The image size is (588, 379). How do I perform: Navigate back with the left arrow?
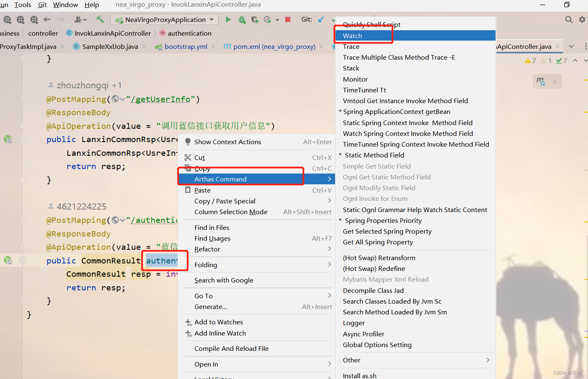(x=47, y=19)
